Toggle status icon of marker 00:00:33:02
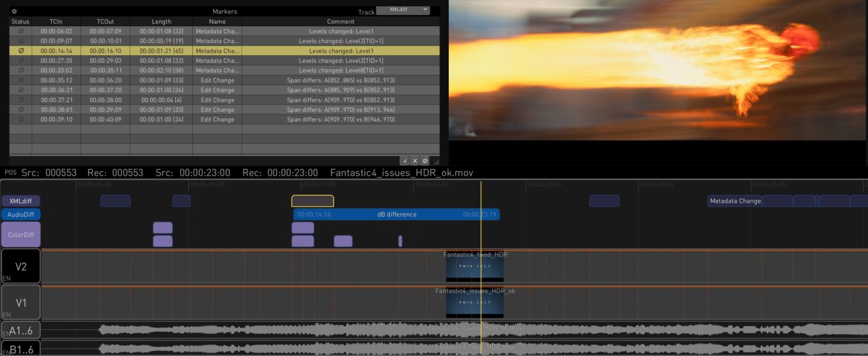 click(x=20, y=71)
